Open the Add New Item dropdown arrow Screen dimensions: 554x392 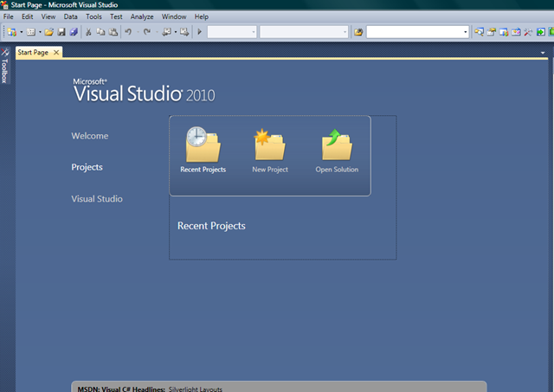click(40, 32)
